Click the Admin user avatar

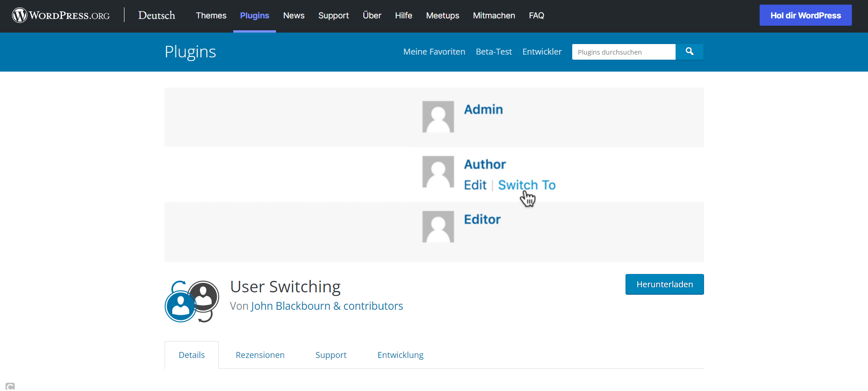(x=438, y=117)
